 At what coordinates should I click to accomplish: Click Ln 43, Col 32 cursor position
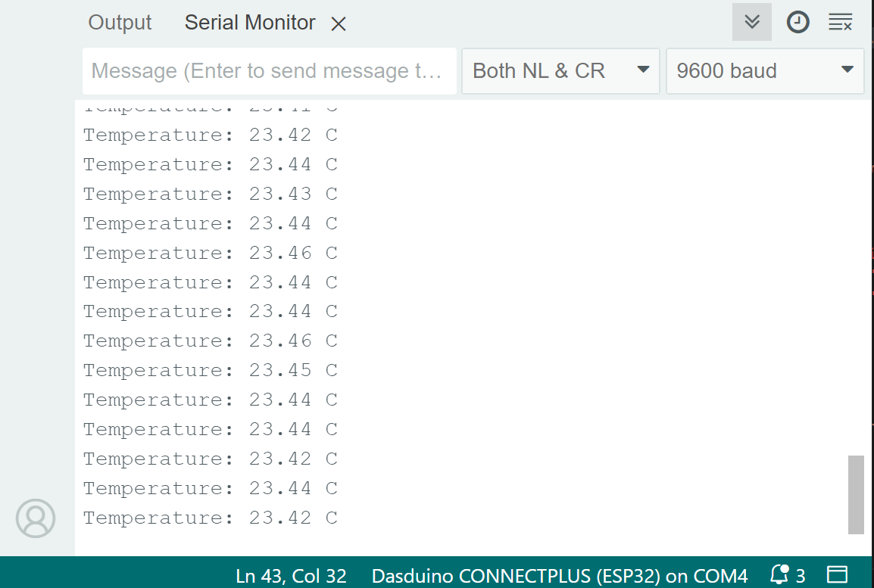(291, 576)
